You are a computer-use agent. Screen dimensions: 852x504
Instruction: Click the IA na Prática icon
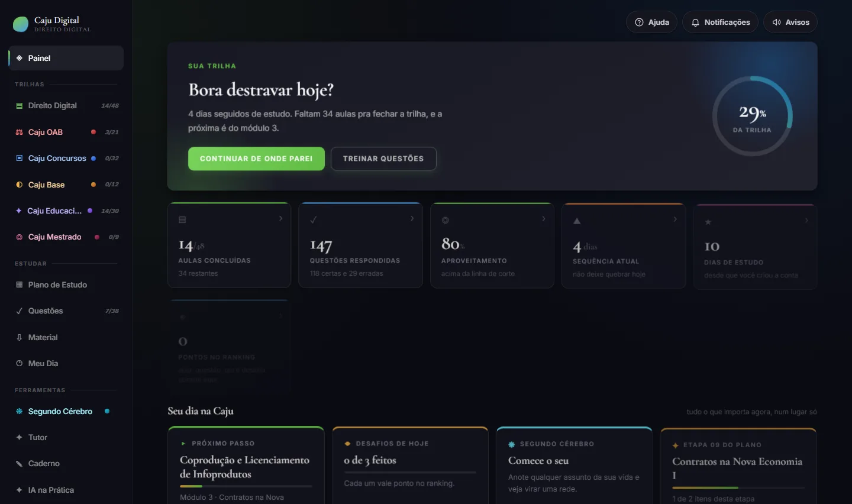click(20, 490)
